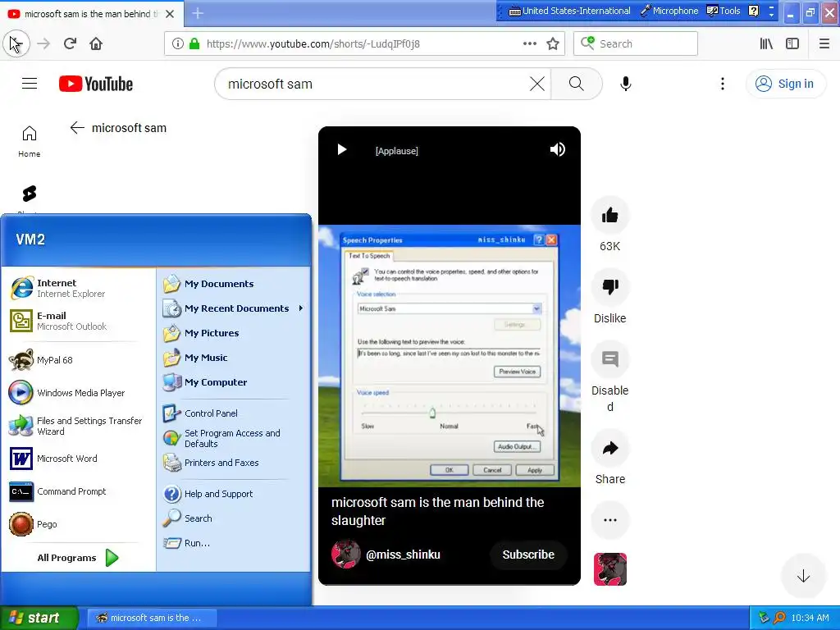Open Microsoft Word from the Start menu
840x630 pixels.
[78, 459]
